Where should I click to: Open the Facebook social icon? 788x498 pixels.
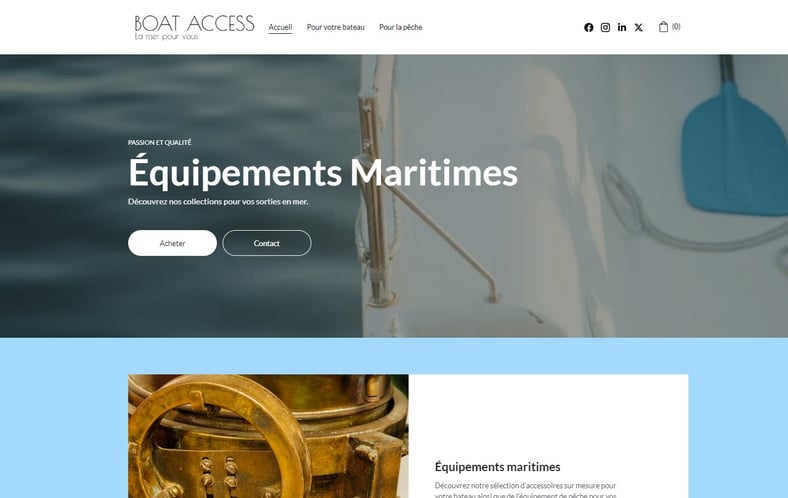tap(588, 28)
